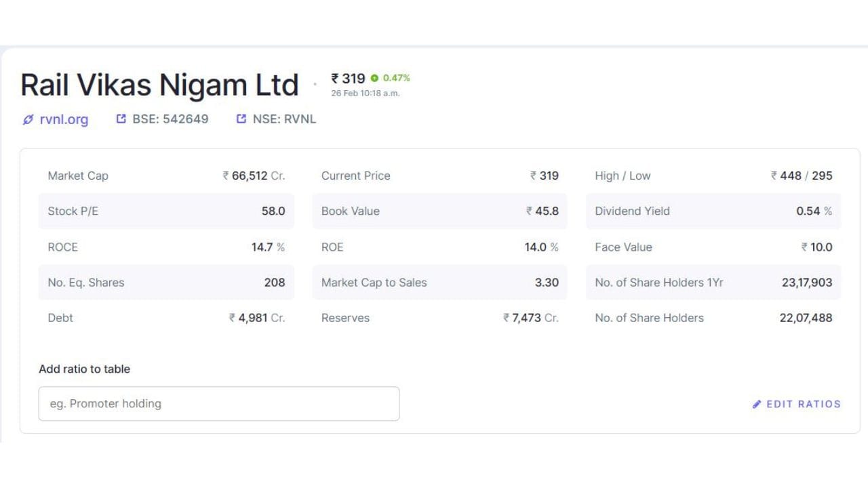868x488 pixels.
Task: Click the ROCE value 14.7 %
Action: pyautogui.click(x=268, y=247)
